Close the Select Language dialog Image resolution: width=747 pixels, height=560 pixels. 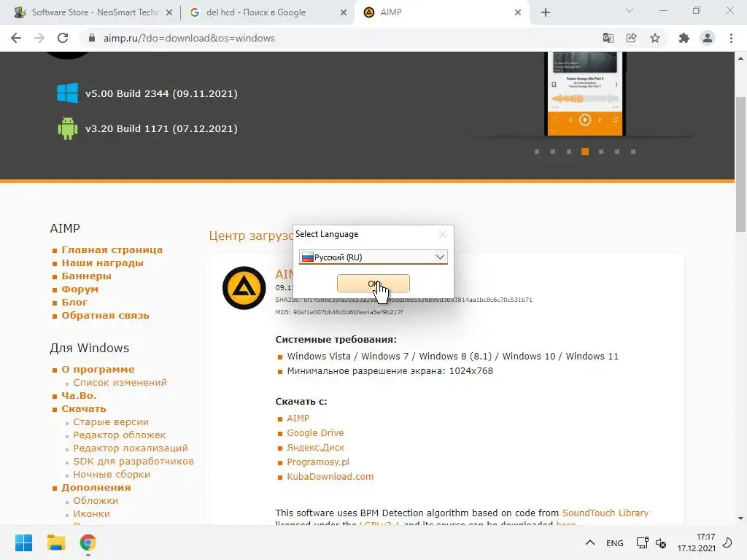443,234
